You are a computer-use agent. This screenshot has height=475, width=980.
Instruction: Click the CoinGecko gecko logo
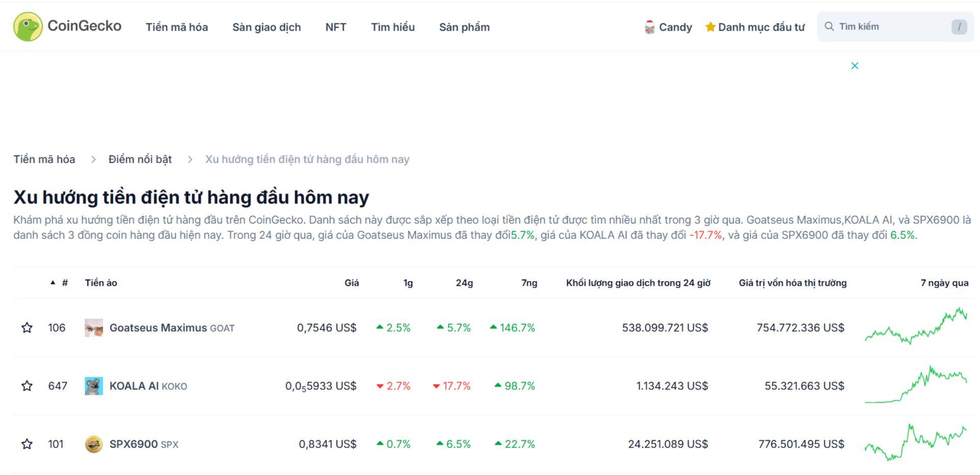pos(28,27)
